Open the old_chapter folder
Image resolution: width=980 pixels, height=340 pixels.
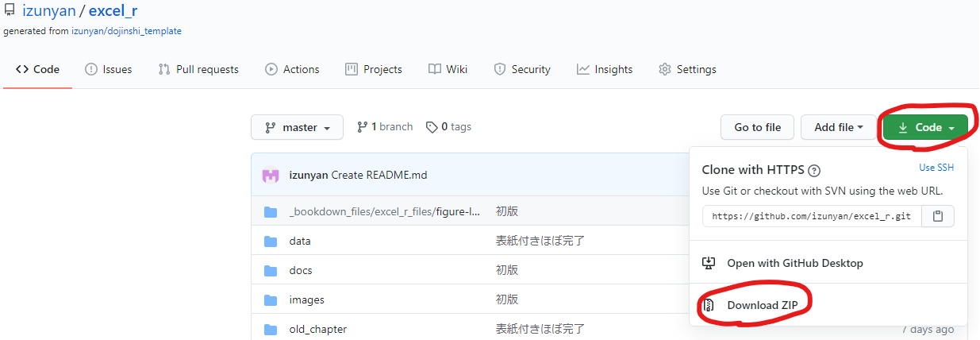pyautogui.click(x=318, y=329)
